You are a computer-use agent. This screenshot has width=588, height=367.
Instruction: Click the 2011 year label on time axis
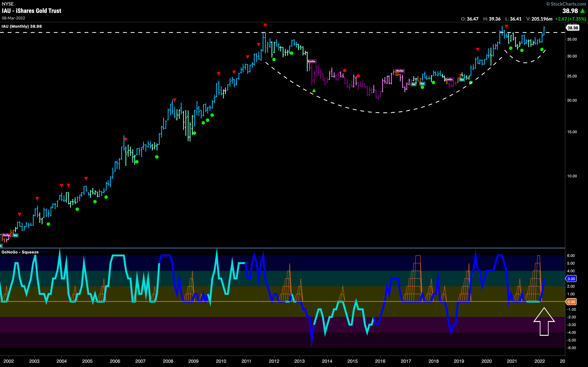(x=246, y=361)
